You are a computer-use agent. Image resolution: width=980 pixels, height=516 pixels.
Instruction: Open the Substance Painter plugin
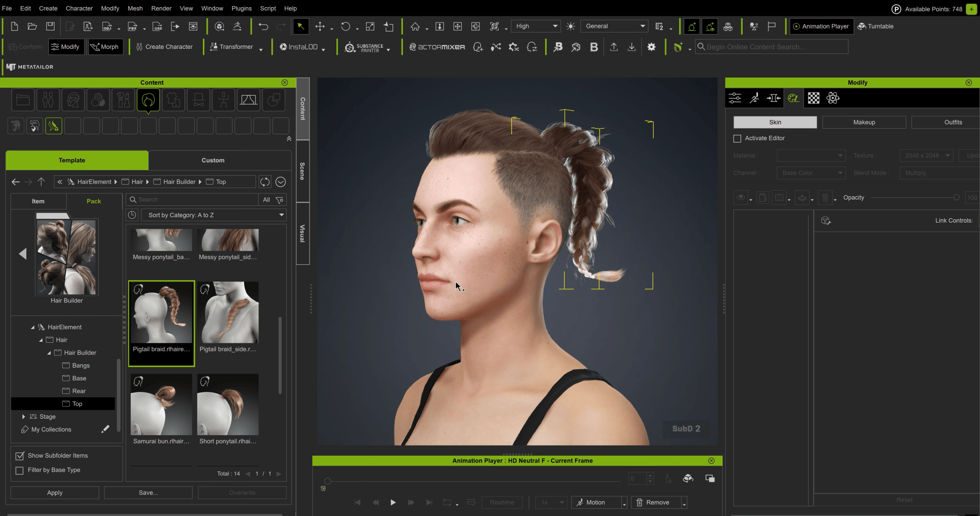(364, 47)
